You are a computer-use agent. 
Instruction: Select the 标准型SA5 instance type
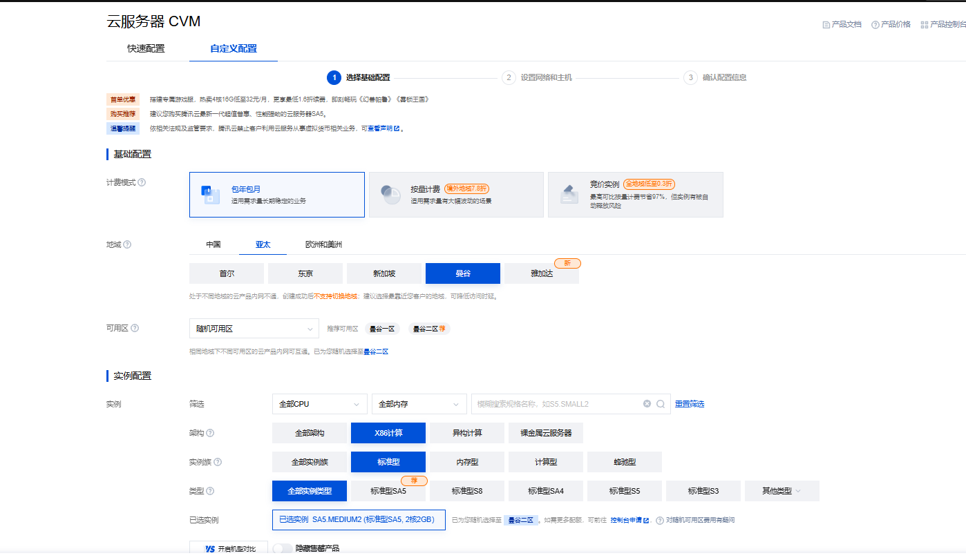coord(388,491)
